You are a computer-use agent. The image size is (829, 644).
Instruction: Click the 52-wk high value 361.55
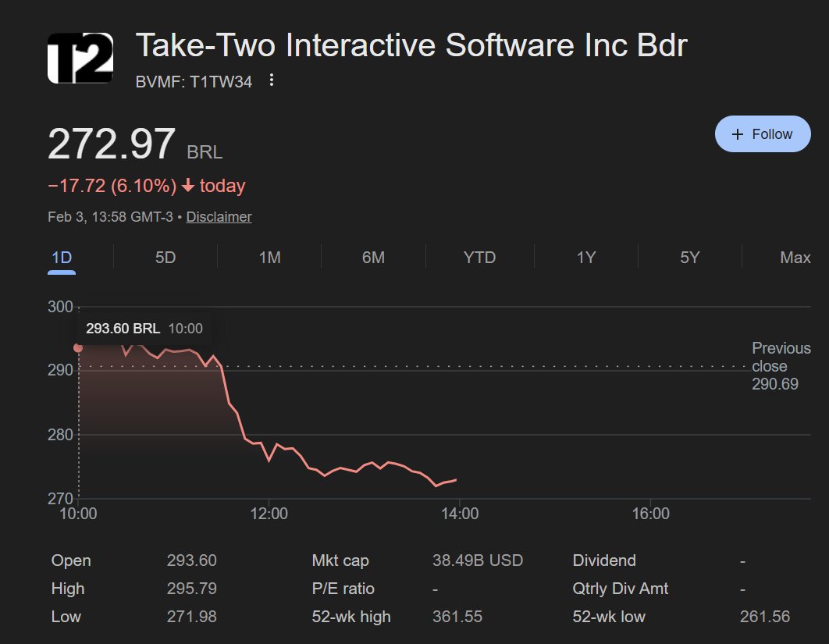[x=457, y=617]
